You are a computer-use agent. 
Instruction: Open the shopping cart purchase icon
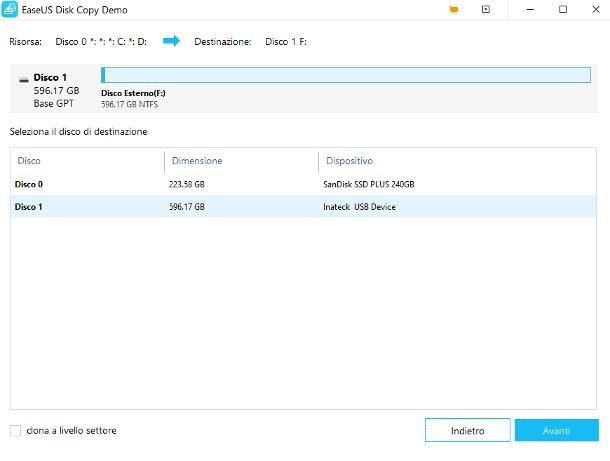454,10
